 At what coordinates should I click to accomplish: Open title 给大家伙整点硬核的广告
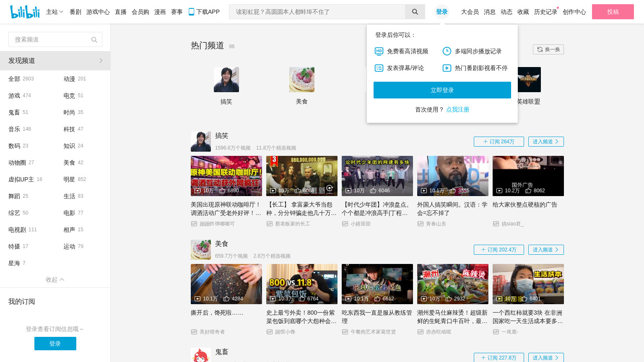click(525, 204)
